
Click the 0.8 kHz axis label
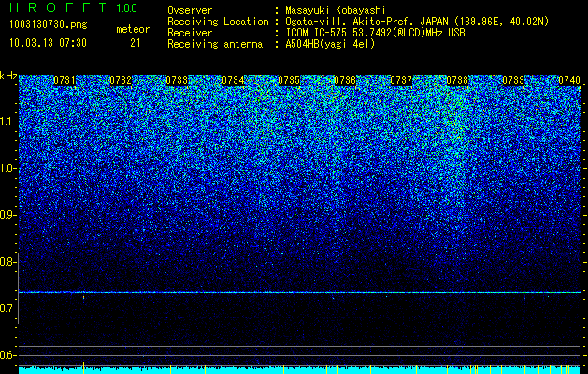(8, 262)
